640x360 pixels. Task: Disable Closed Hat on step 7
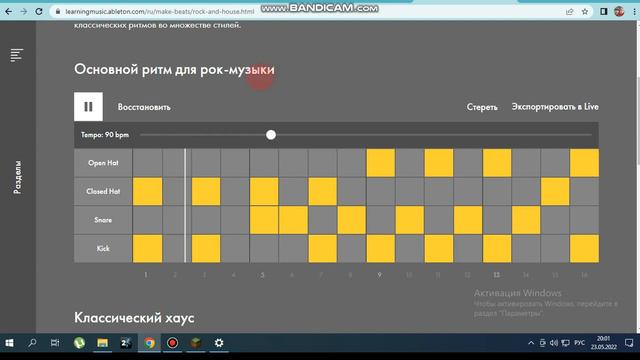pyautogui.click(x=322, y=191)
